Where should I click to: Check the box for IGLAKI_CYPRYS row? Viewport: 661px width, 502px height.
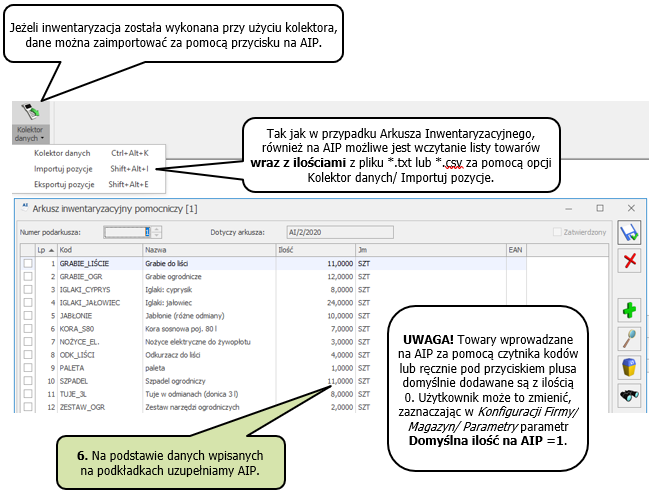(28, 290)
